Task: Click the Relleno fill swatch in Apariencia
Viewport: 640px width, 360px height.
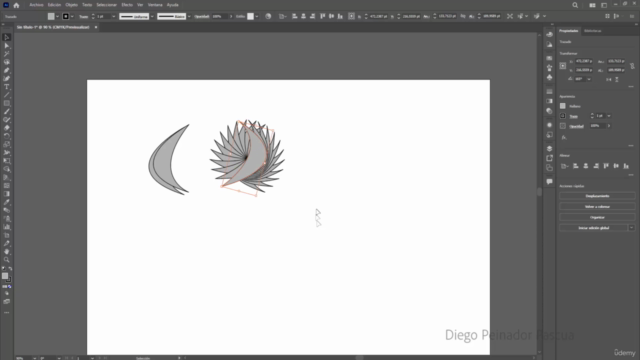Action: (x=563, y=106)
